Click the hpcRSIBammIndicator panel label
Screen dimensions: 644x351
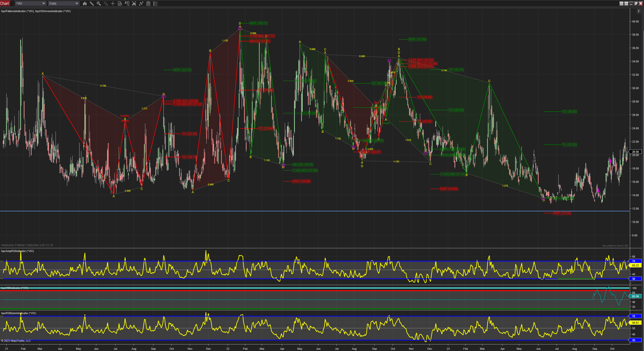pos(19,313)
